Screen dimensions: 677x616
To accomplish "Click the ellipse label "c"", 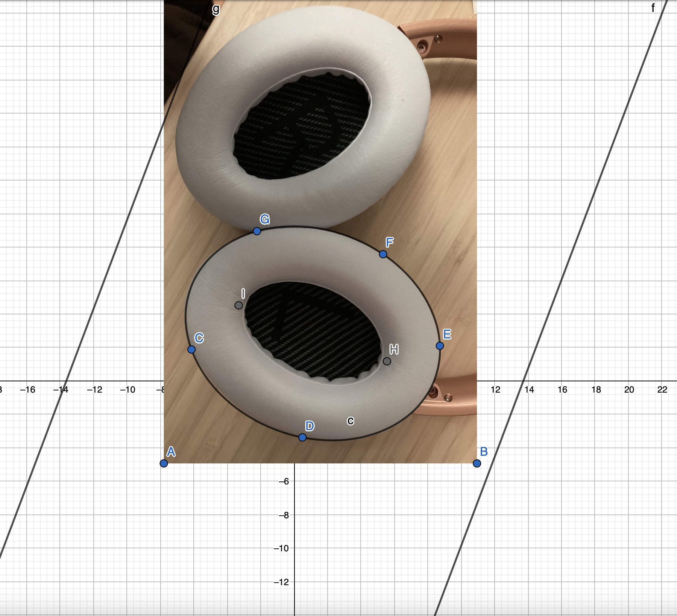I will 351,421.
